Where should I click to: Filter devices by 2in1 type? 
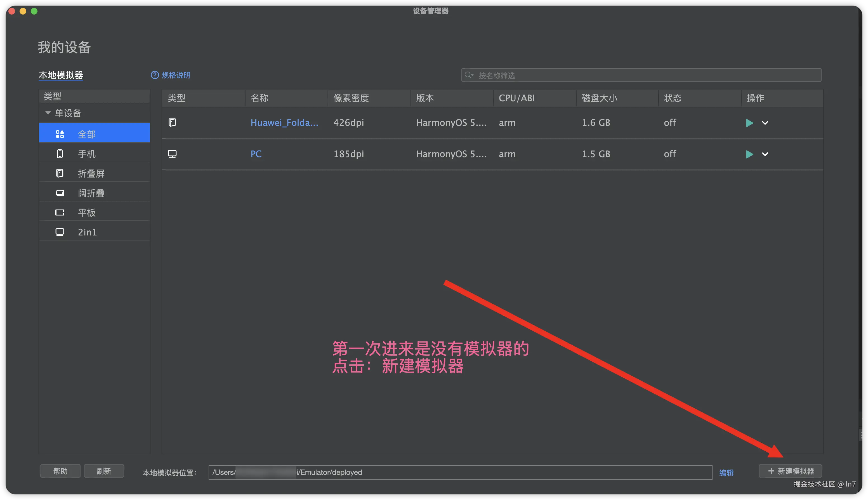click(87, 232)
